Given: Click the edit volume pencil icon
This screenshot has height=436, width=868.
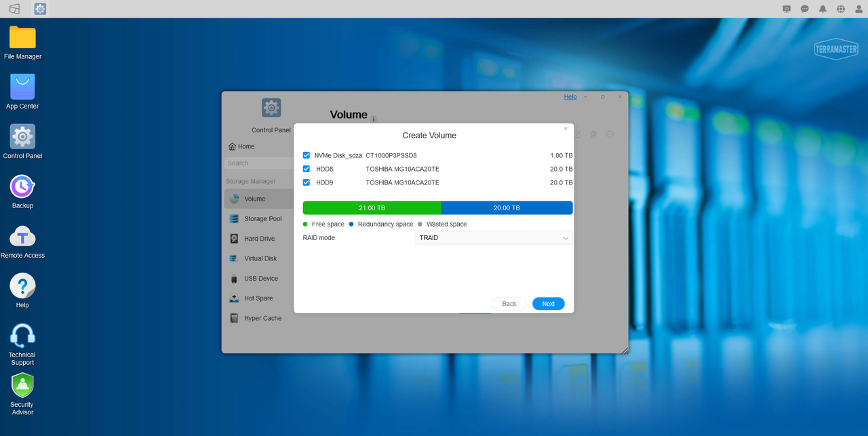Looking at the screenshot, I should (578, 134).
